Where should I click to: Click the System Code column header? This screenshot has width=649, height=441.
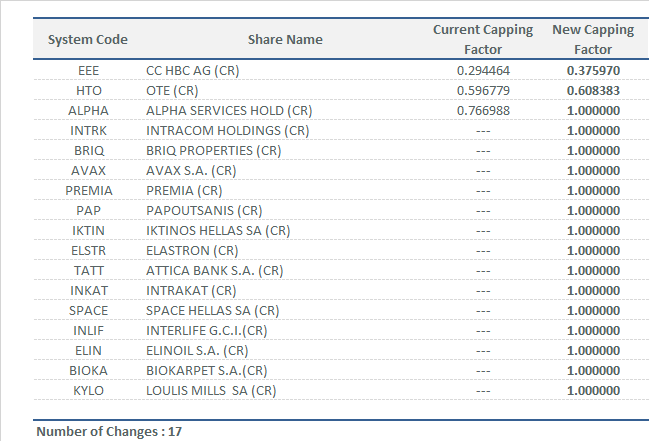tap(88, 40)
